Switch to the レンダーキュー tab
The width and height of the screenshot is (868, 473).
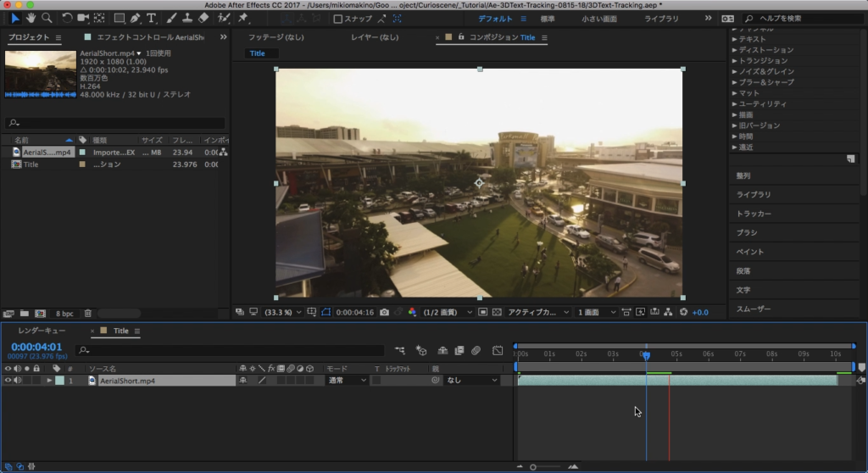point(42,331)
